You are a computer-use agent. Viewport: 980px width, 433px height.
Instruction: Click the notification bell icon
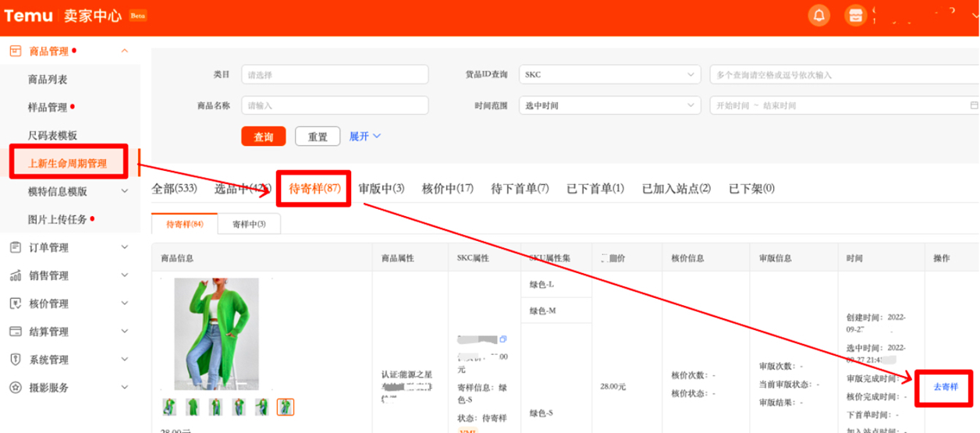818,16
